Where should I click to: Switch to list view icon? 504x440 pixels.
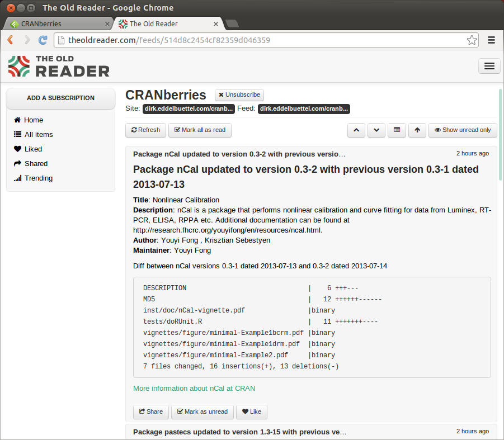397,130
